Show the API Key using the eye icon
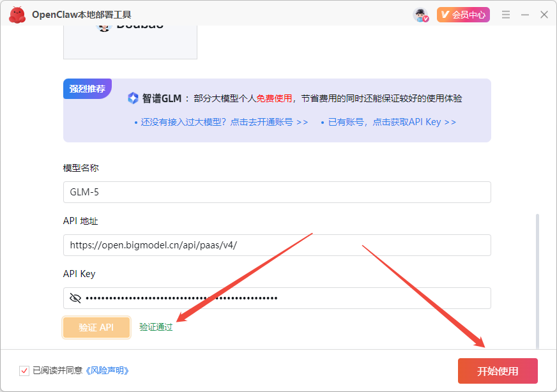 (x=75, y=298)
